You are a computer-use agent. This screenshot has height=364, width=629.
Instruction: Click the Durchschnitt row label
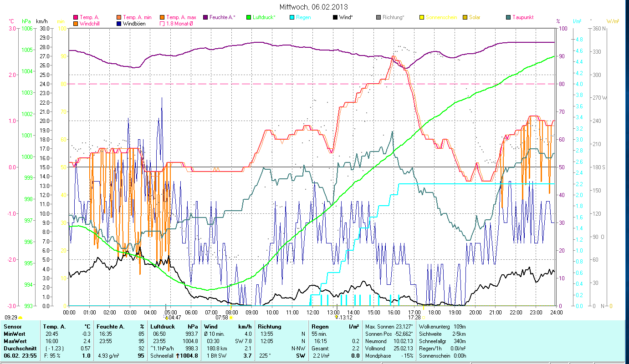[x=20, y=349]
